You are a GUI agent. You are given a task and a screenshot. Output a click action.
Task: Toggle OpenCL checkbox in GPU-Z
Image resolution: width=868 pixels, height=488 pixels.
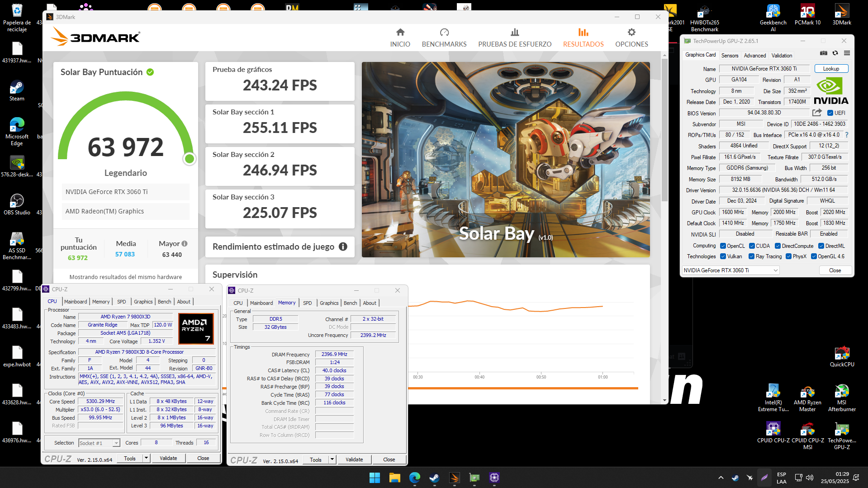click(723, 246)
